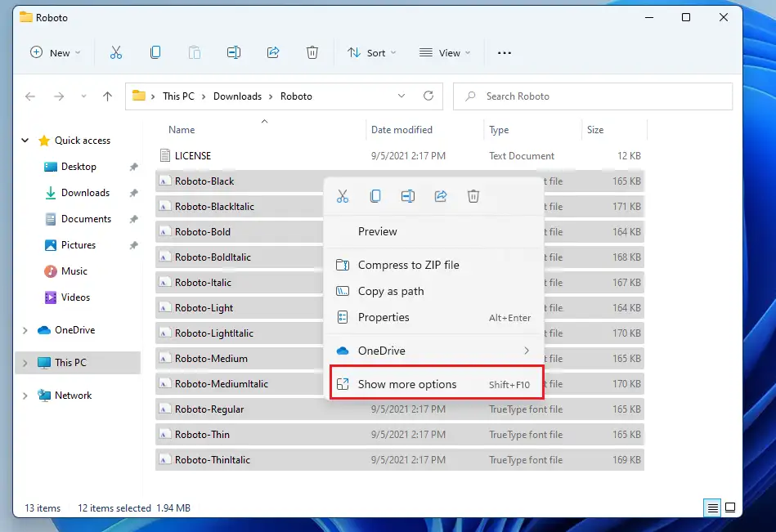The height and width of the screenshot is (532, 776).
Task: Select Compress to ZIP file
Action: click(x=433, y=265)
